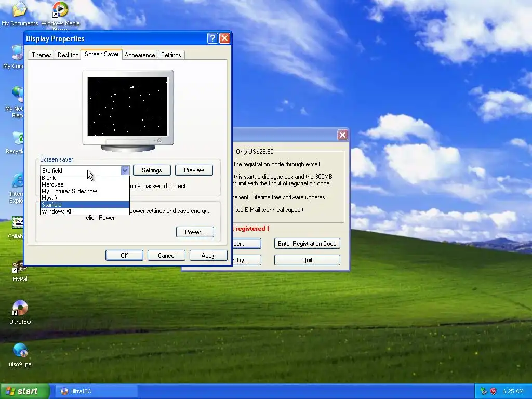Image resolution: width=532 pixels, height=399 pixels.
Task: Confirm with the OK button
Action: [124, 256]
